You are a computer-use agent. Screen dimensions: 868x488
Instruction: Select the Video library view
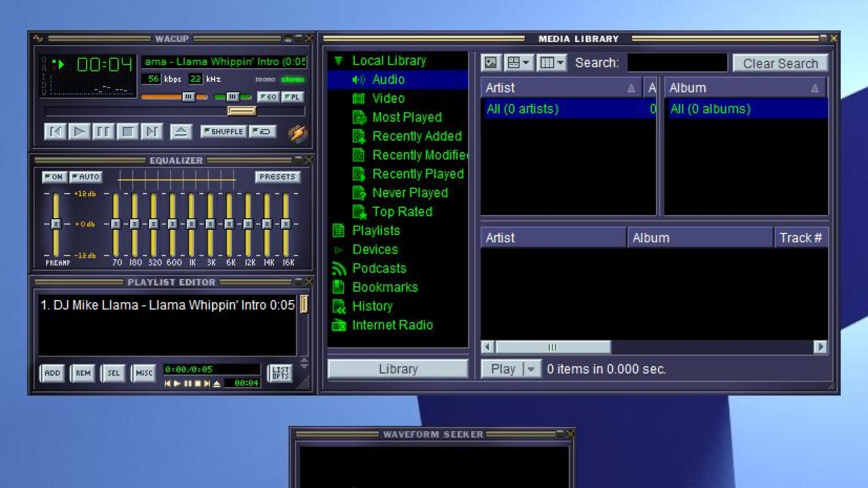click(388, 98)
